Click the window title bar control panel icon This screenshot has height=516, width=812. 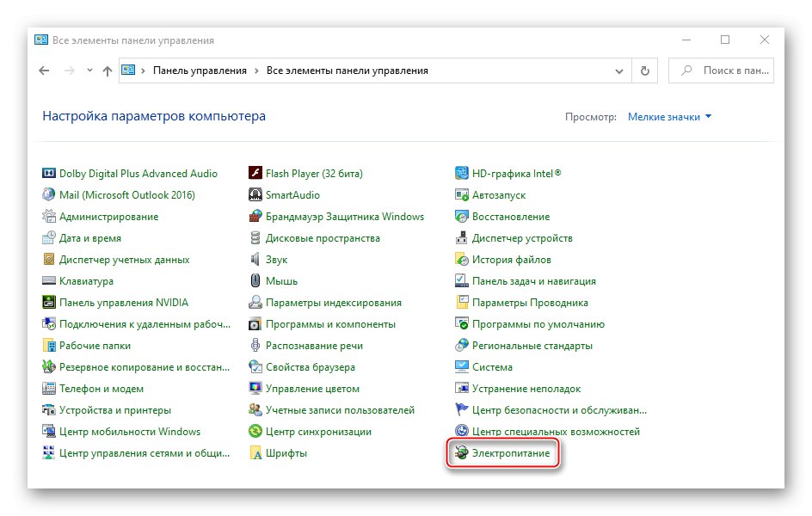pos(41,40)
